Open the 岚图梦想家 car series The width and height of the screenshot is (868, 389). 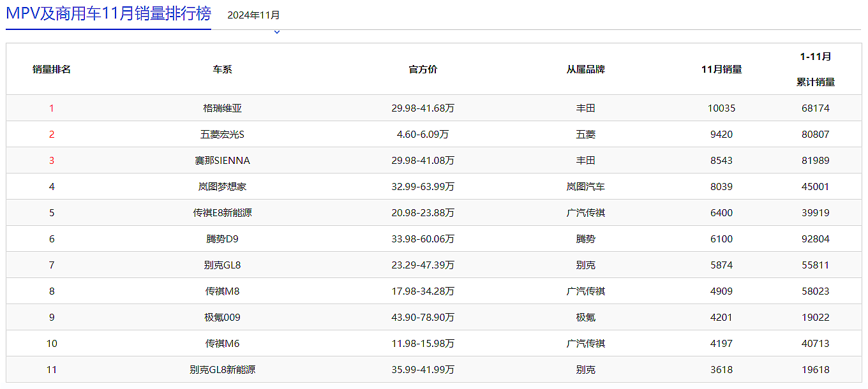point(223,187)
